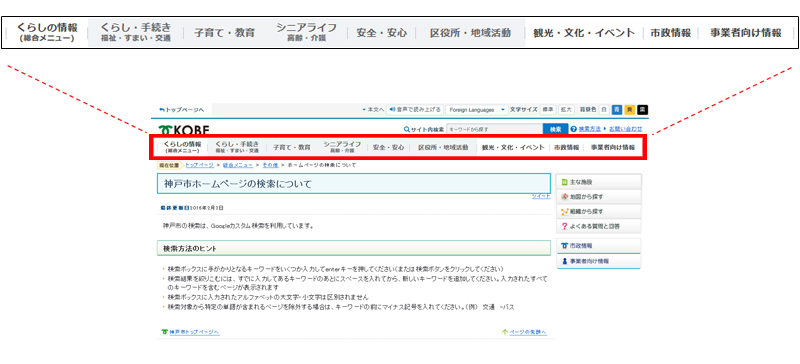Click the sentence mentioning Googleカスタム検索

pyautogui.click(x=237, y=225)
